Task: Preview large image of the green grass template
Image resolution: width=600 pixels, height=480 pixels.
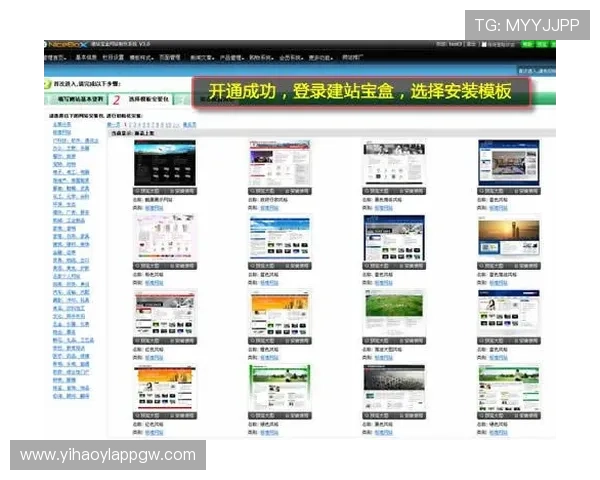Action: point(378,340)
